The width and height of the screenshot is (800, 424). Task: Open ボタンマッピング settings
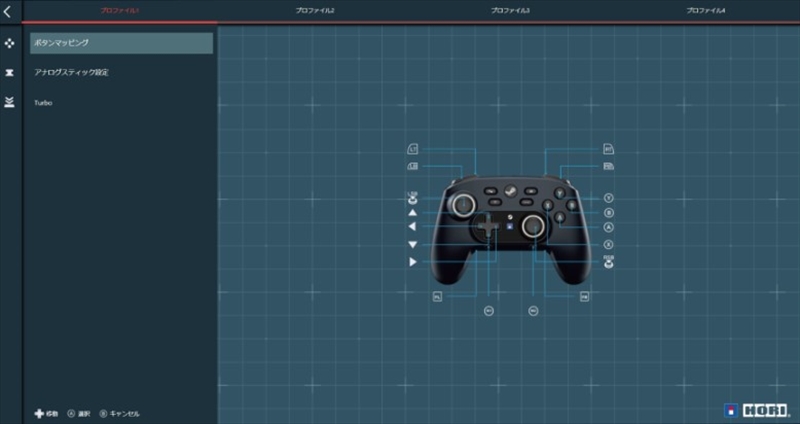[121, 43]
